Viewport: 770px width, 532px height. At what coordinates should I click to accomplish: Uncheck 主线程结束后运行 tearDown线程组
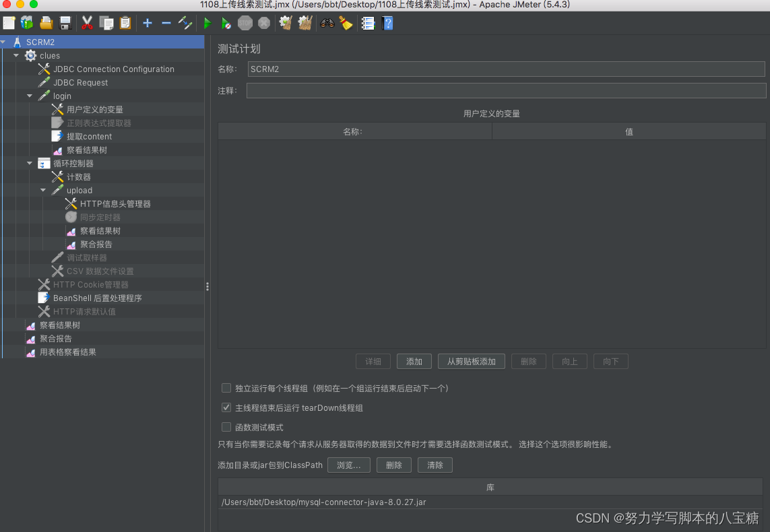point(226,407)
